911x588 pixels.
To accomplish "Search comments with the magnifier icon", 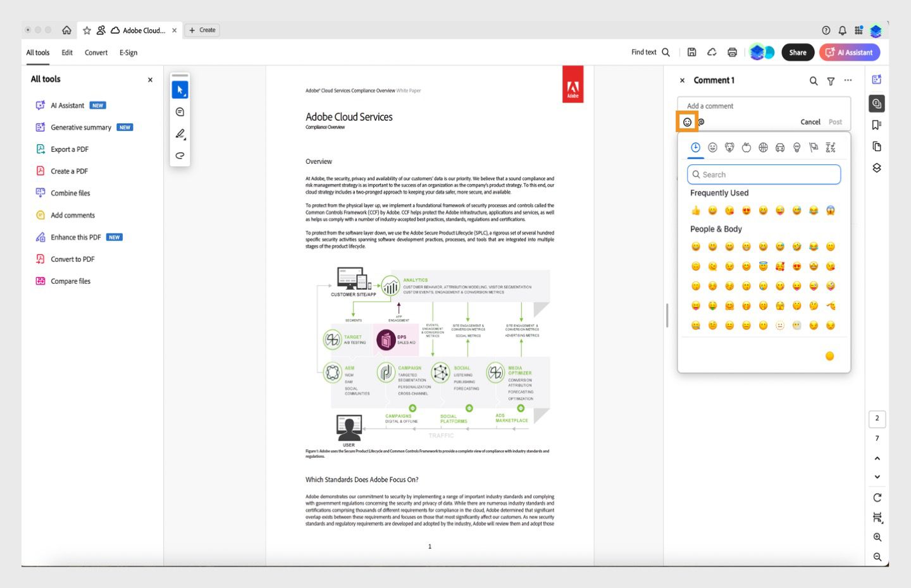I will pyautogui.click(x=814, y=80).
